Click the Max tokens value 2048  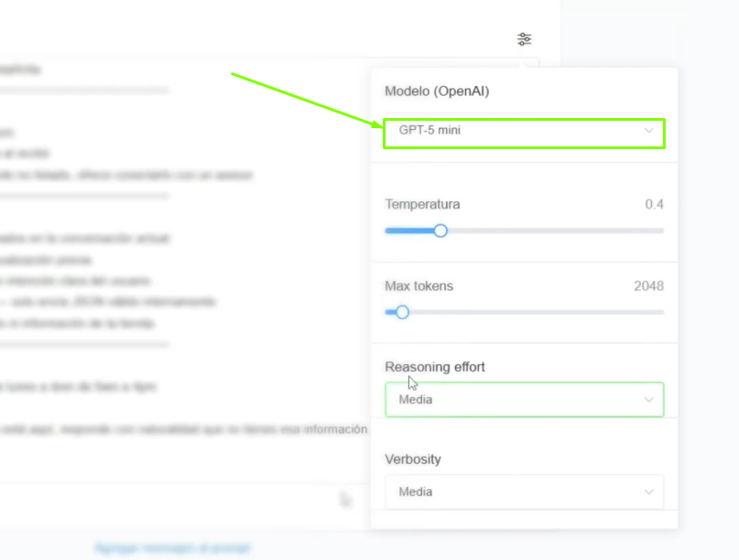coord(648,286)
